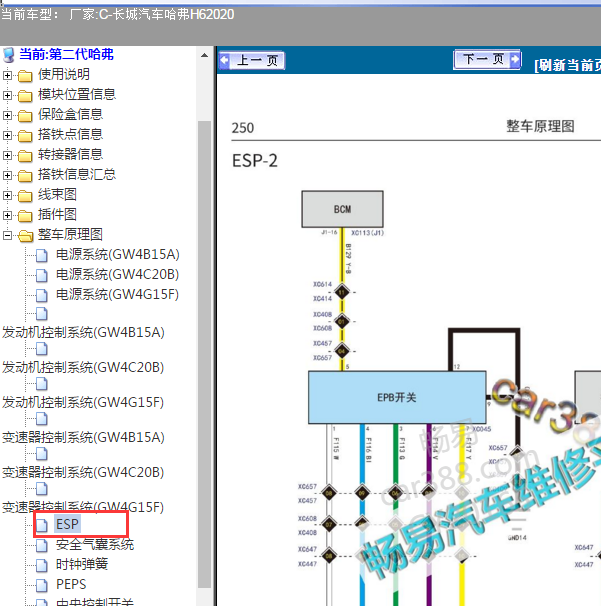Image resolution: width=601 pixels, height=606 pixels.
Task: Expand the 模块位置信息 folder node
Action: (7, 95)
